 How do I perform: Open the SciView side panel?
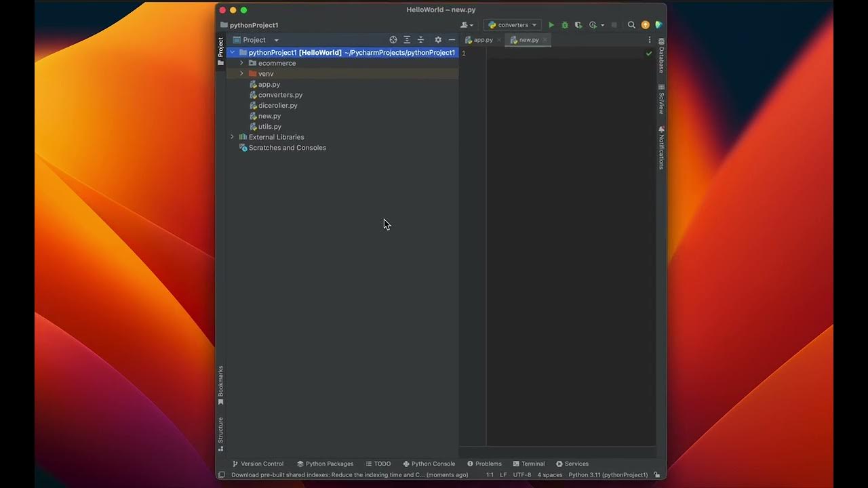tap(661, 99)
